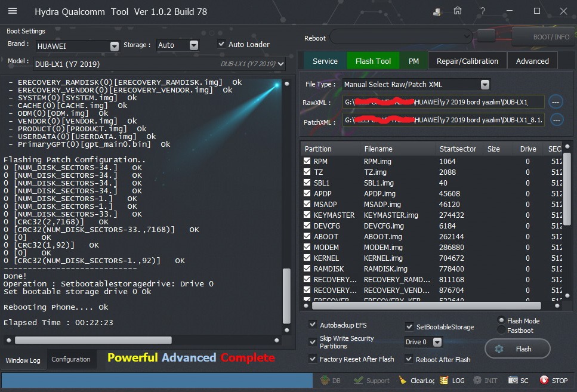The width and height of the screenshot is (577, 392).
Task: Click the INIT gear icon
Action: (477, 380)
